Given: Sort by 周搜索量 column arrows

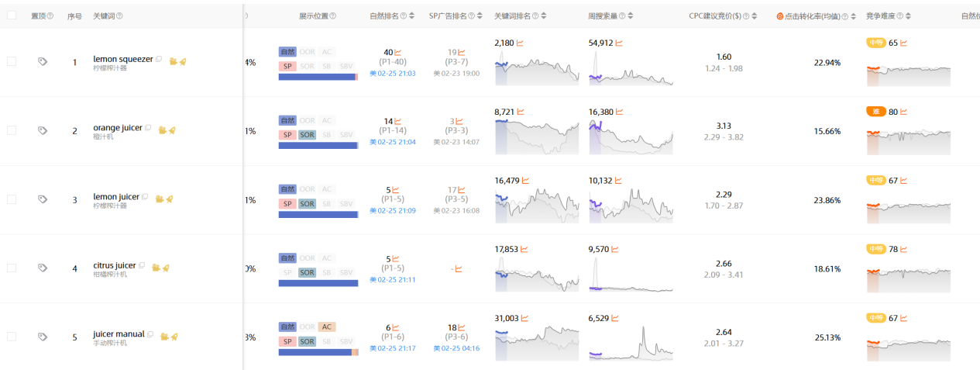Looking at the screenshot, I should (x=631, y=16).
